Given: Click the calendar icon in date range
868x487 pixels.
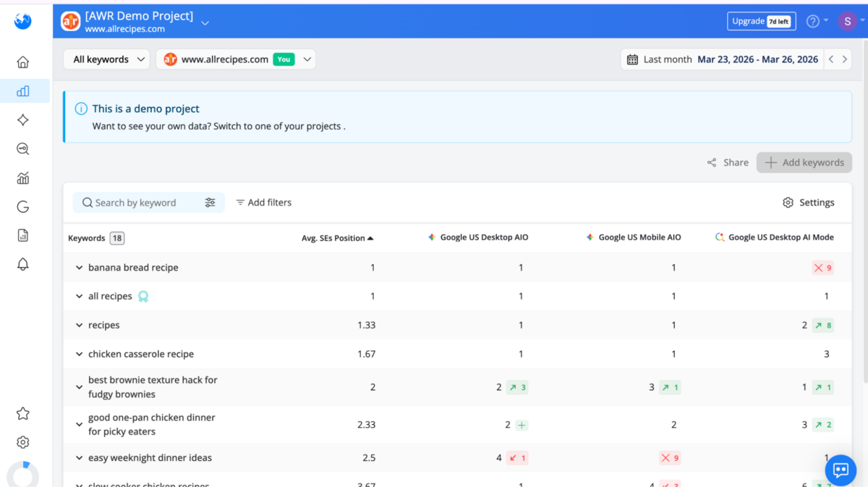Looking at the screenshot, I should coord(632,59).
